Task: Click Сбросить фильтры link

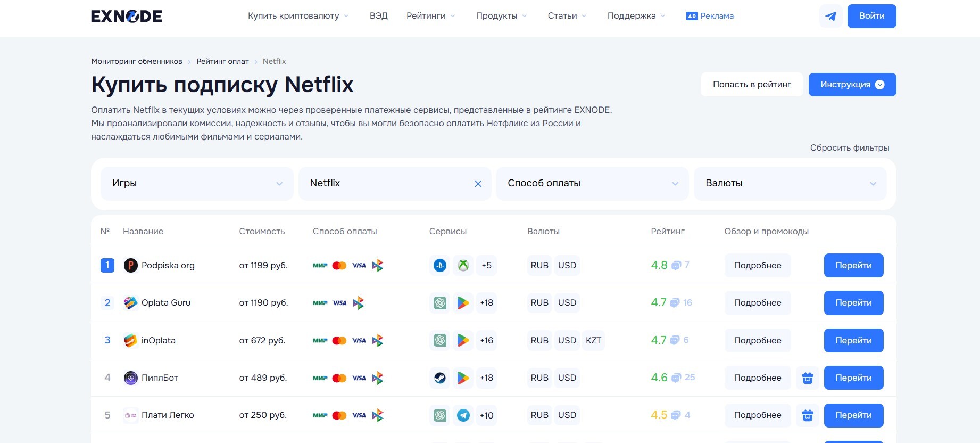Action: [x=849, y=147]
